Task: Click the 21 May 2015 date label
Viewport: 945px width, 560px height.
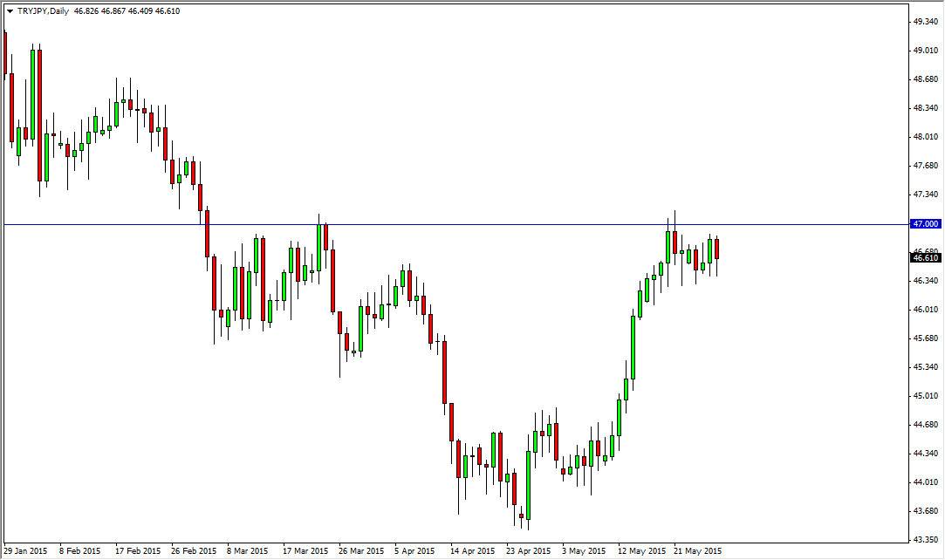Action: [697, 551]
